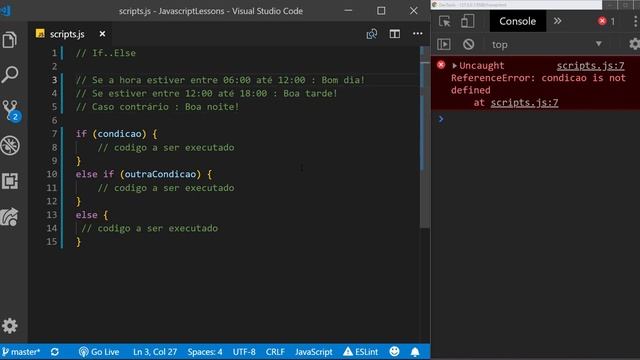The height and width of the screenshot is (360, 640).
Task: Click the 'else {' line in editor
Action: pos(92,215)
